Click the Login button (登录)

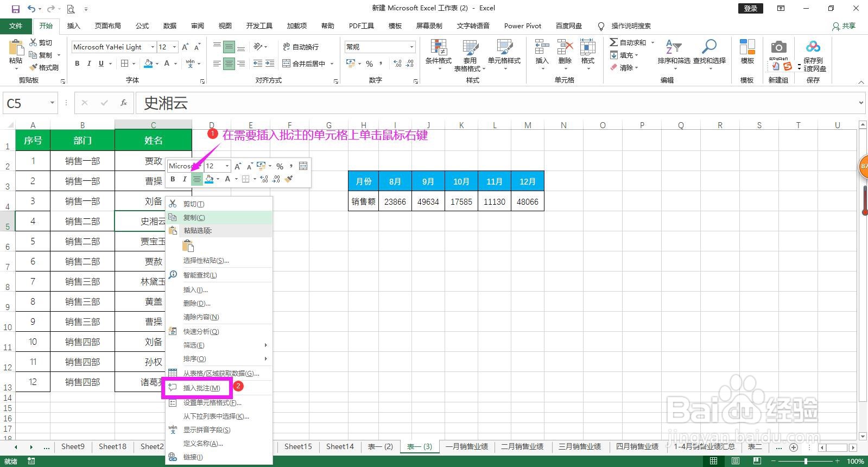click(751, 8)
